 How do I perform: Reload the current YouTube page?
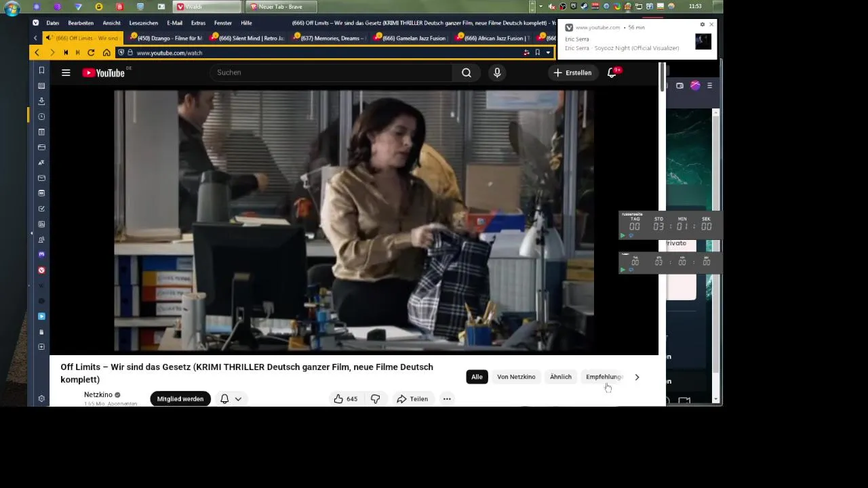pos(91,53)
